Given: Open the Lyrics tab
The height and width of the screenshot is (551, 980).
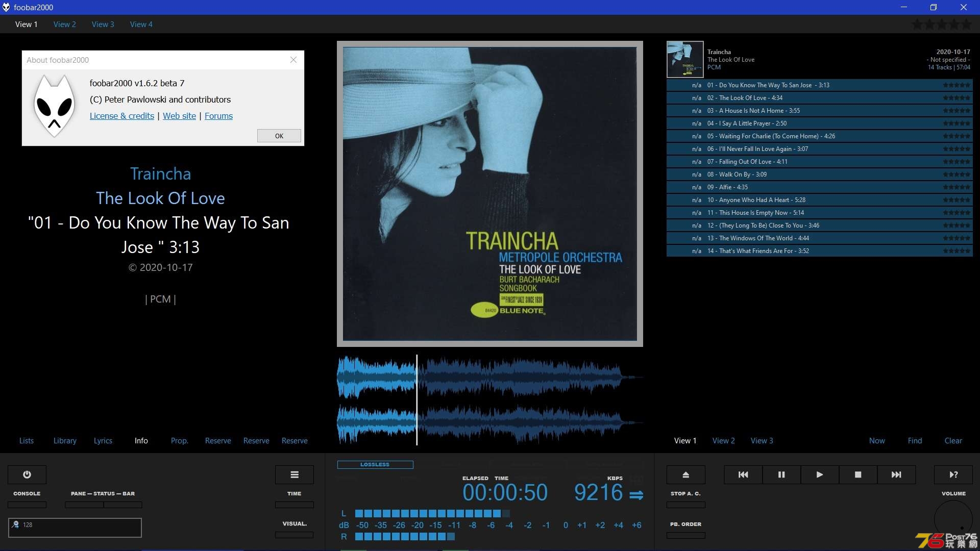Looking at the screenshot, I should (103, 440).
